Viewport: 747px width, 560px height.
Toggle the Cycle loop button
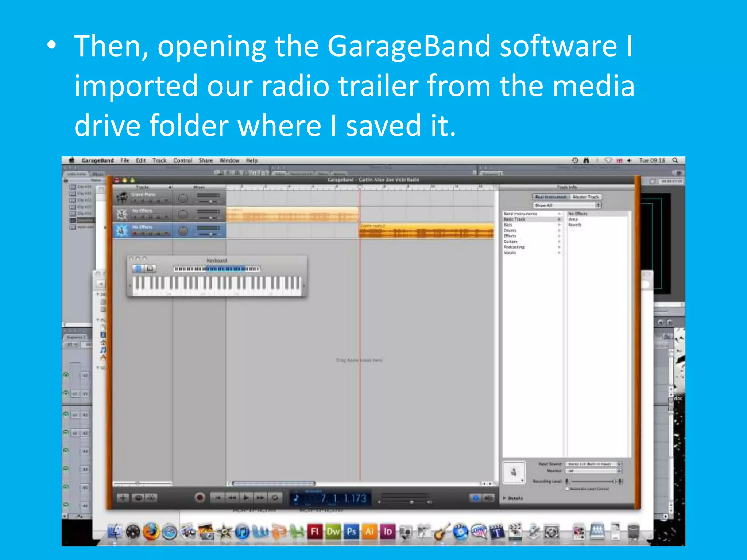[x=275, y=498]
